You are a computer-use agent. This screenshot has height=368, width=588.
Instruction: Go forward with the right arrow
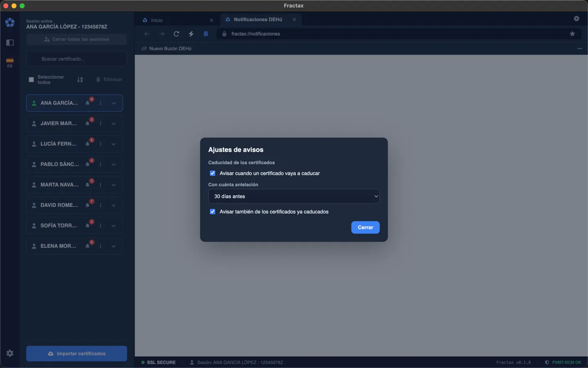[162, 34]
